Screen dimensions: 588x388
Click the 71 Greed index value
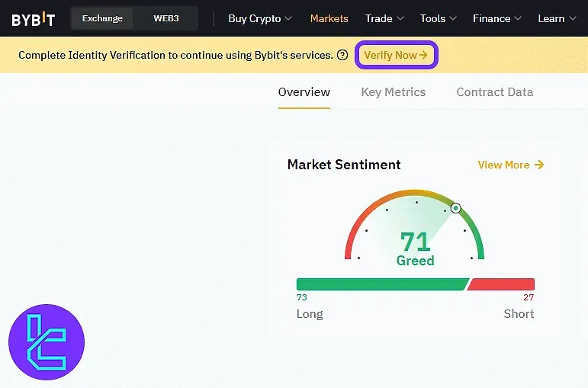(x=416, y=242)
